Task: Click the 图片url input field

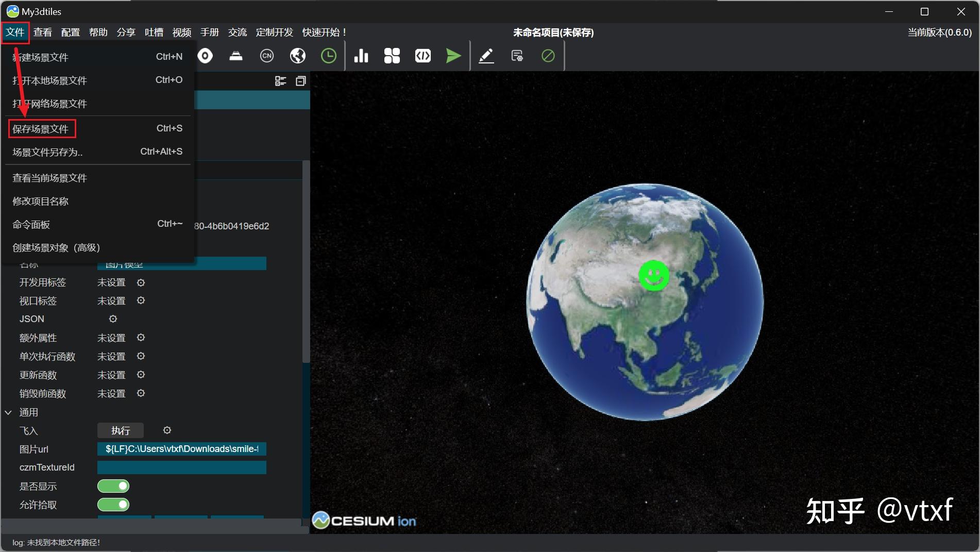Action: click(182, 449)
